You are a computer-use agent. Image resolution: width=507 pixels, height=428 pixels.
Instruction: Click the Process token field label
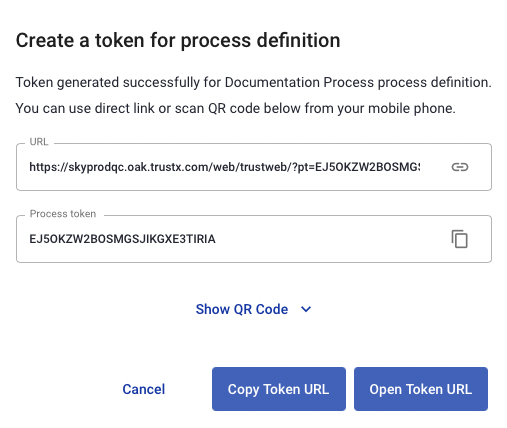[x=63, y=214]
